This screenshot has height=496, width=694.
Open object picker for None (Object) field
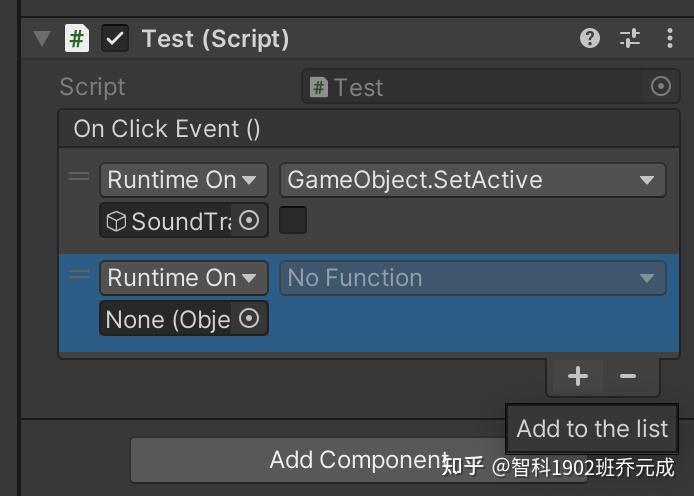pos(250,319)
